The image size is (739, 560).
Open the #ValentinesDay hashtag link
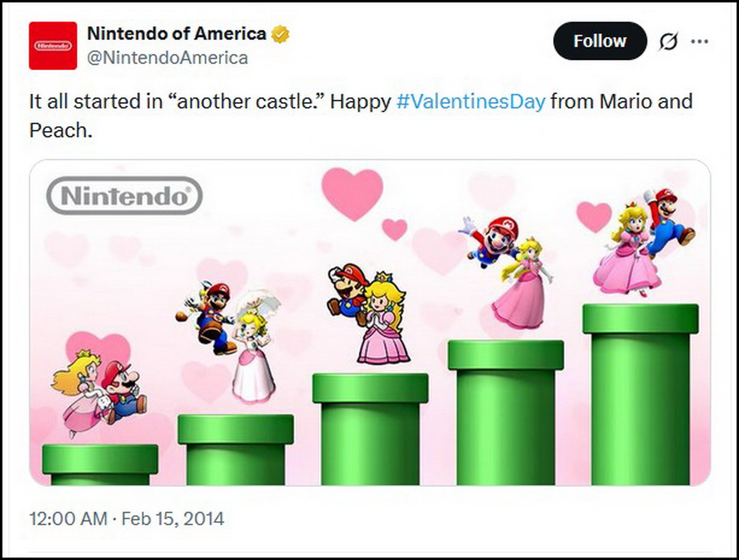(x=471, y=102)
